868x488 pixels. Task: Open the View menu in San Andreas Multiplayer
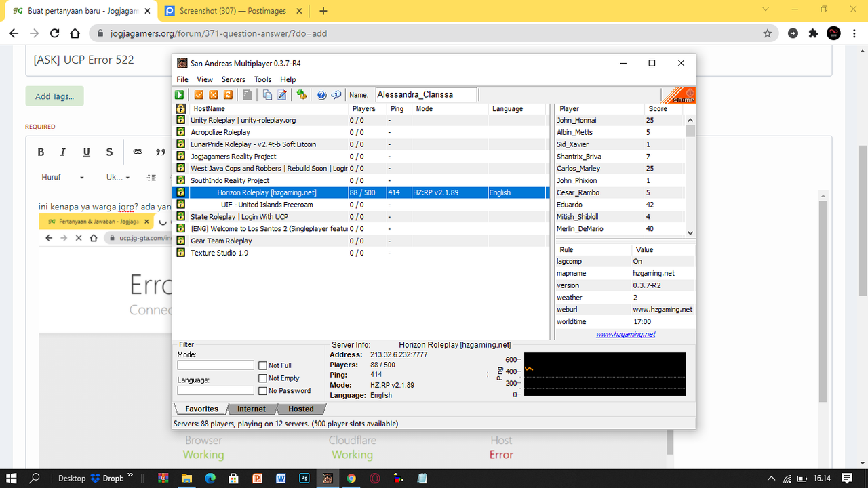point(205,79)
